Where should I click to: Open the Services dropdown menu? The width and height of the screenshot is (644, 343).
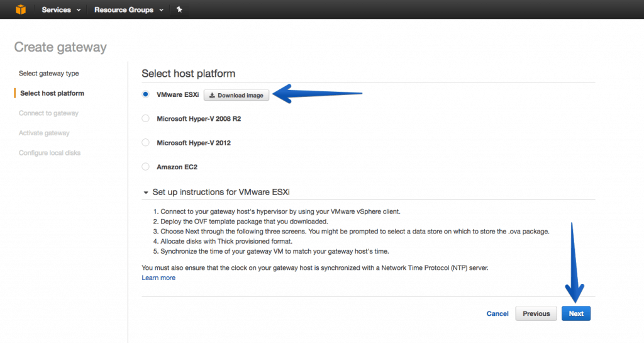tap(61, 10)
